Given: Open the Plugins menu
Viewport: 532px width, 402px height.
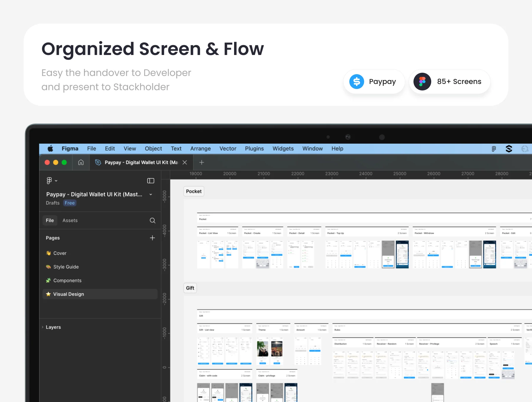Looking at the screenshot, I should [254, 149].
